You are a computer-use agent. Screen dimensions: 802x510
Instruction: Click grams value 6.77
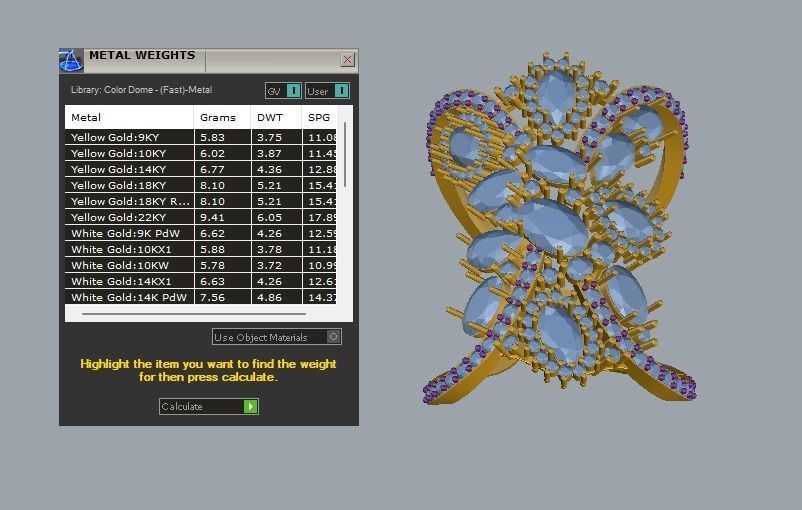(212, 169)
